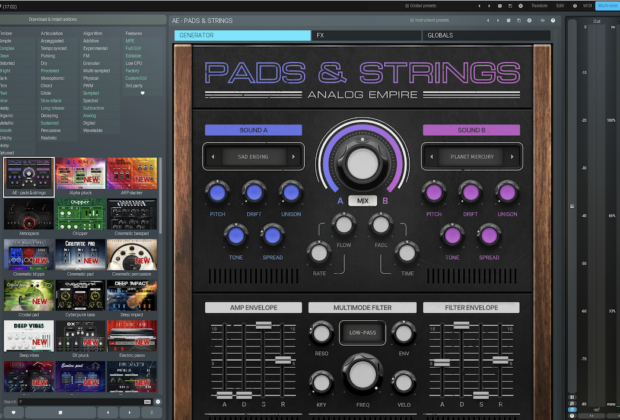Click SOUND A header button
620x420 pixels.
(253, 130)
